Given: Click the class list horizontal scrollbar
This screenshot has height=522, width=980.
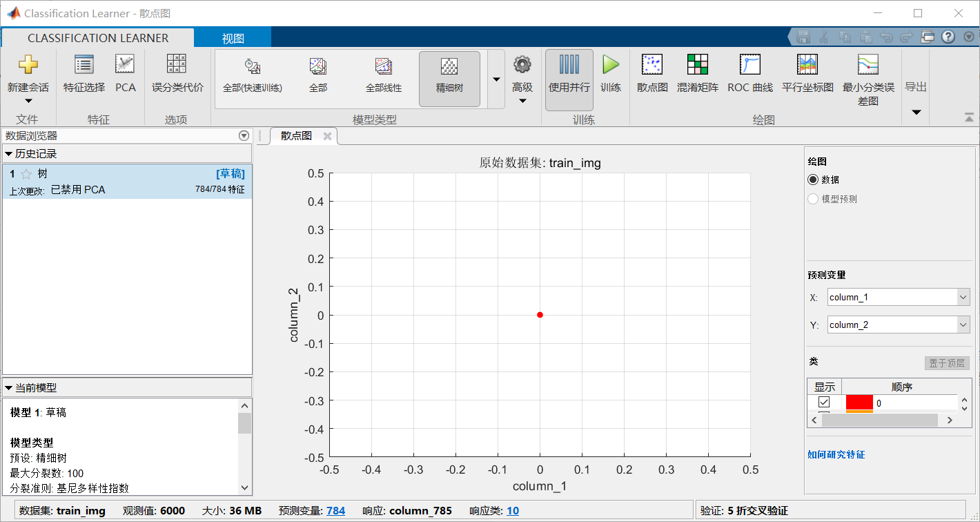Looking at the screenshot, I should (879, 420).
